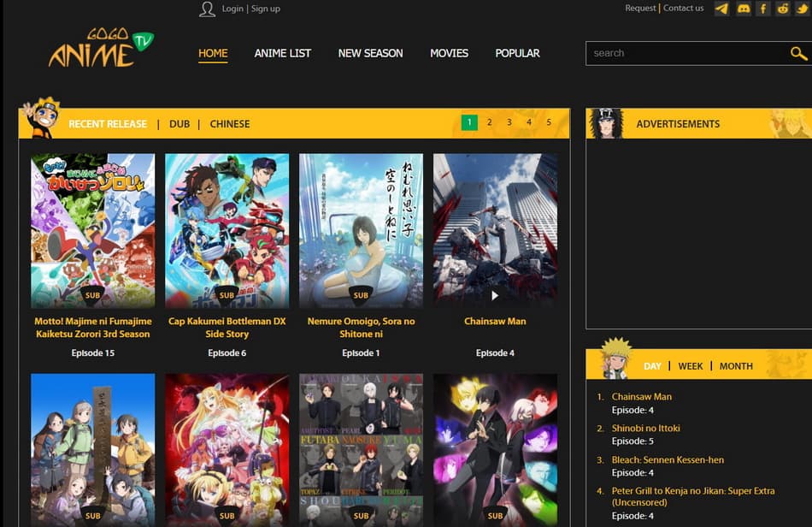Click the Sign up link
812x527 pixels.
tap(266, 9)
